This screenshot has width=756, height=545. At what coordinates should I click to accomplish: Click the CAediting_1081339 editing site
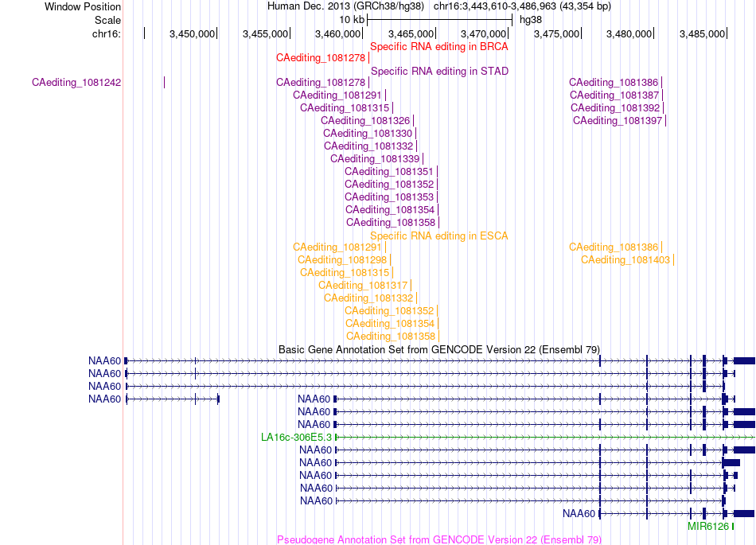(375, 159)
